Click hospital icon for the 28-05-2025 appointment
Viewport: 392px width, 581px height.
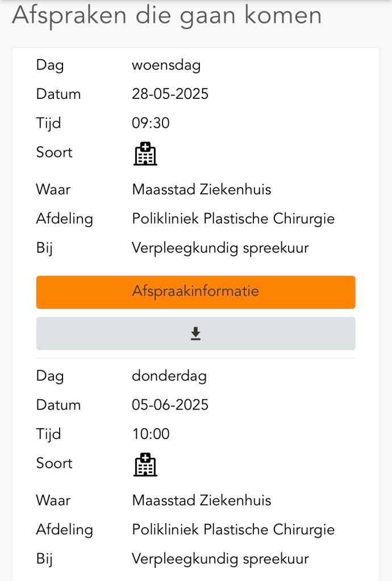click(145, 153)
